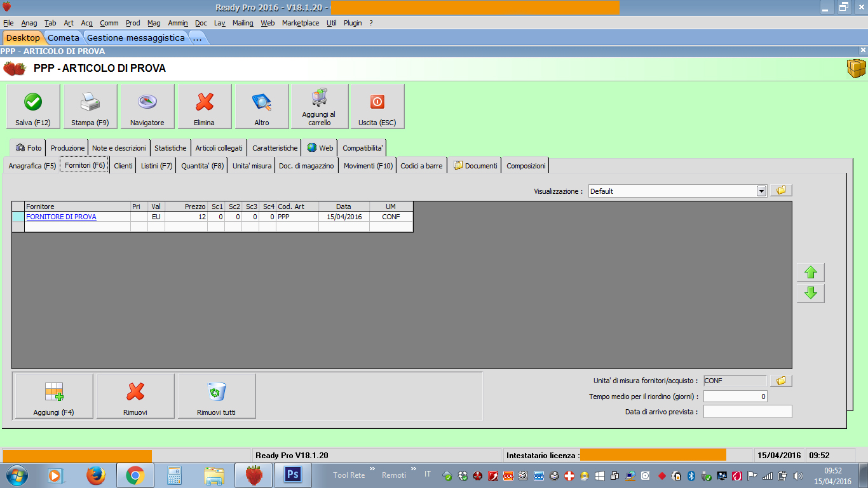The height and width of the screenshot is (488, 868).
Task: Open the Ammin menu
Action: (x=178, y=23)
